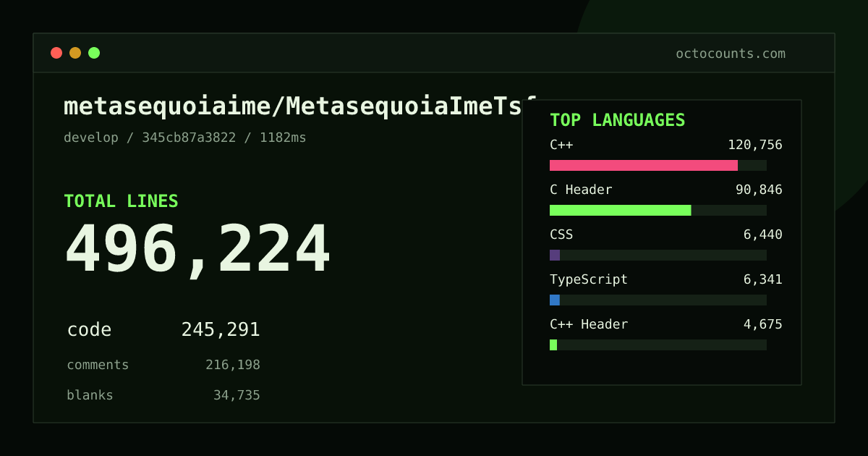Click the comments label

click(98, 365)
